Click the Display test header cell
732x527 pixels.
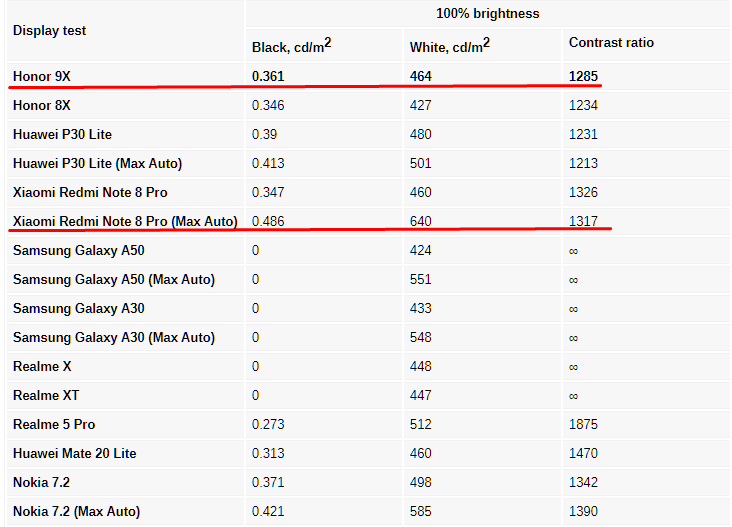pyautogui.click(x=49, y=30)
